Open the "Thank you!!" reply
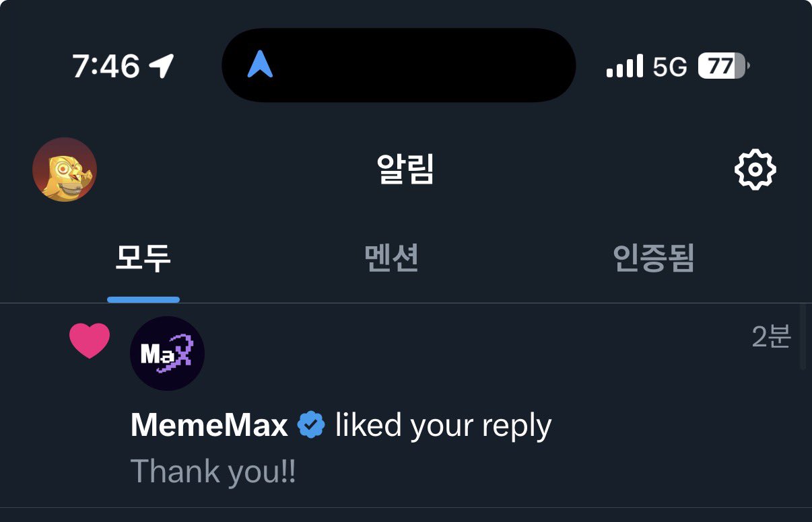This screenshot has height=522, width=812. point(213,471)
